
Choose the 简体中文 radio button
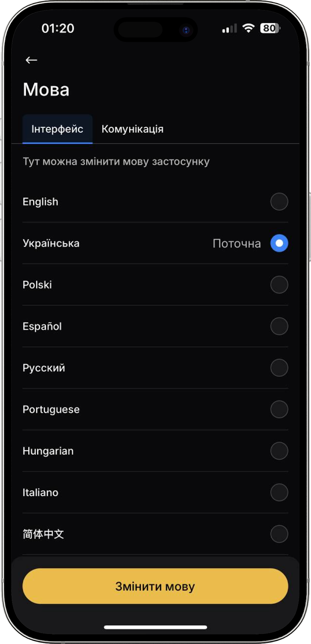[279, 534]
